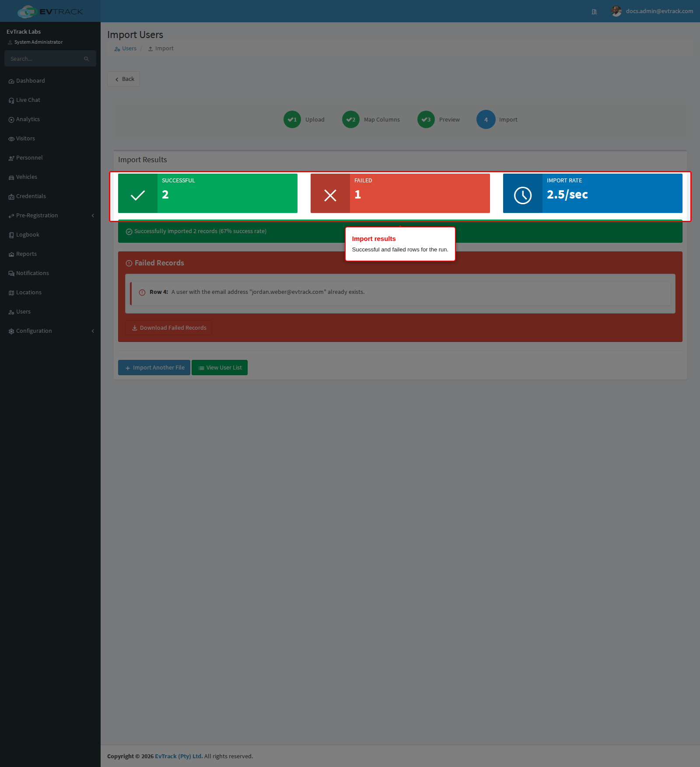This screenshot has width=700, height=767.
Task: Click the EvTrack logo in the header
Action: click(x=50, y=11)
